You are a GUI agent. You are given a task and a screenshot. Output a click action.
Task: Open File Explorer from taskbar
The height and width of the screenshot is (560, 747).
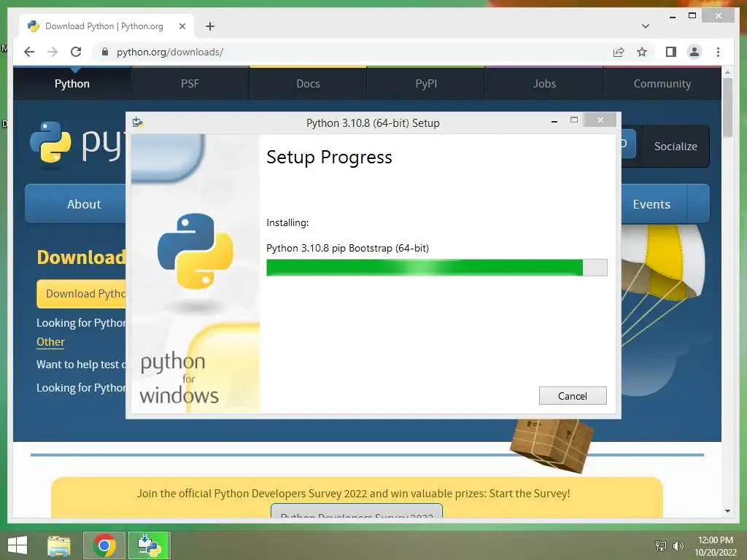click(x=59, y=545)
